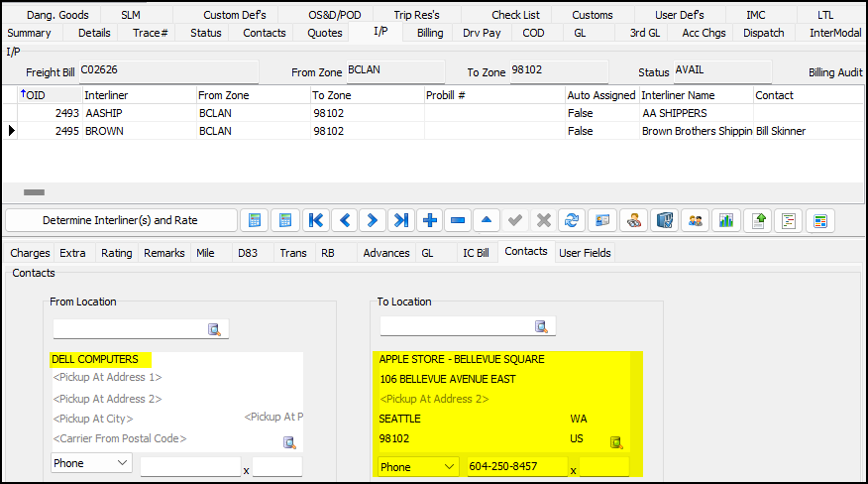The height and width of the screenshot is (484, 868).
Task: Open the To Location postal code lookup
Action: point(615,441)
